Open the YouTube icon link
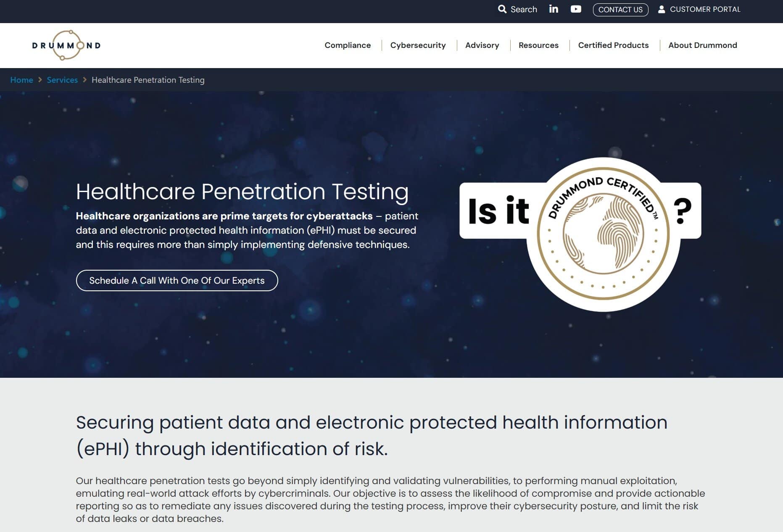The width and height of the screenshot is (783, 532). (576, 9)
